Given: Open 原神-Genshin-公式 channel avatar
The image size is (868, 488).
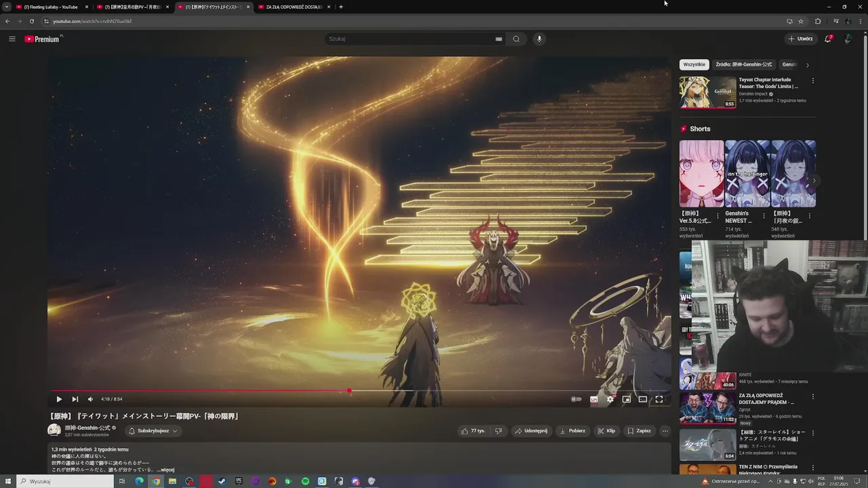Looking at the screenshot, I should (x=54, y=430).
